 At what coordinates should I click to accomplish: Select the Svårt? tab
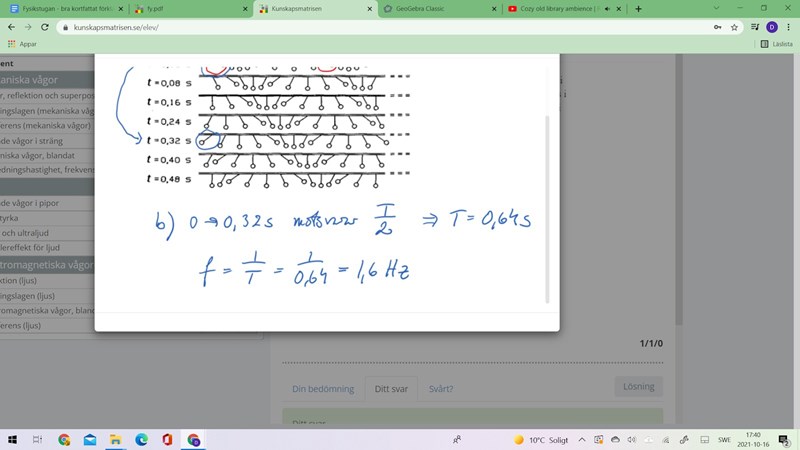tap(441, 389)
